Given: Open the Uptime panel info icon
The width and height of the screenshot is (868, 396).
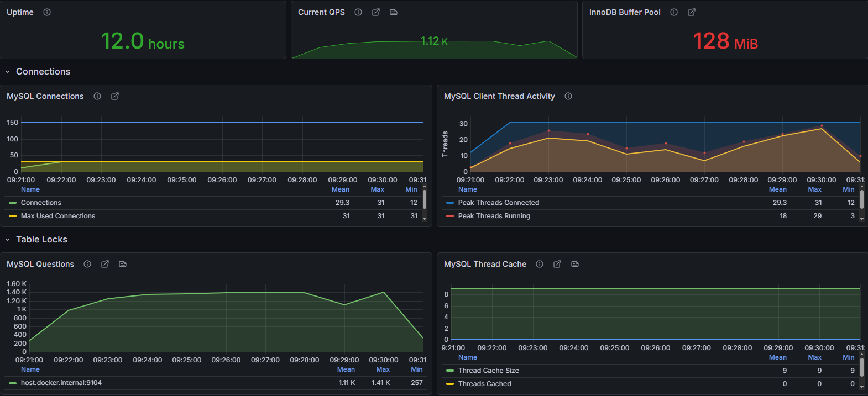Looking at the screenshot, I should pyautogui.click(x=47, y=12).
